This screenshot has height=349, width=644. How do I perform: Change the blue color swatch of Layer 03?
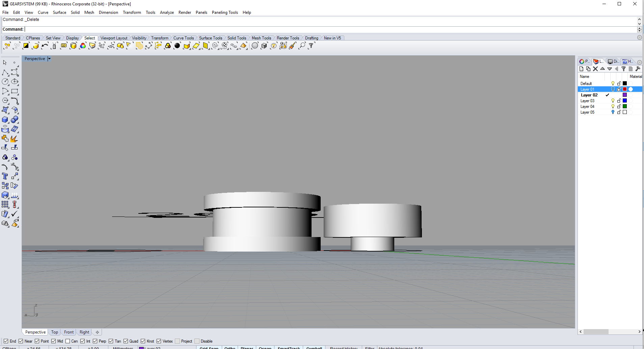(x=625, y=101)
